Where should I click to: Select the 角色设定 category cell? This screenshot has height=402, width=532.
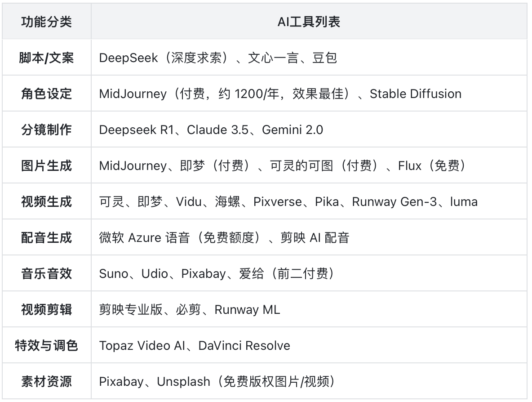coord(46,94)
